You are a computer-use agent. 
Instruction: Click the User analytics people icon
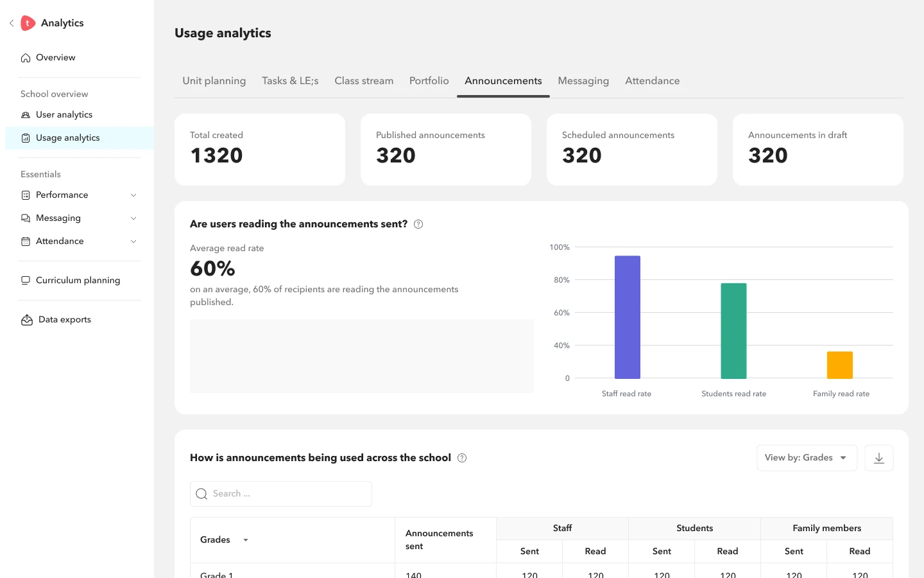(26, 115)
